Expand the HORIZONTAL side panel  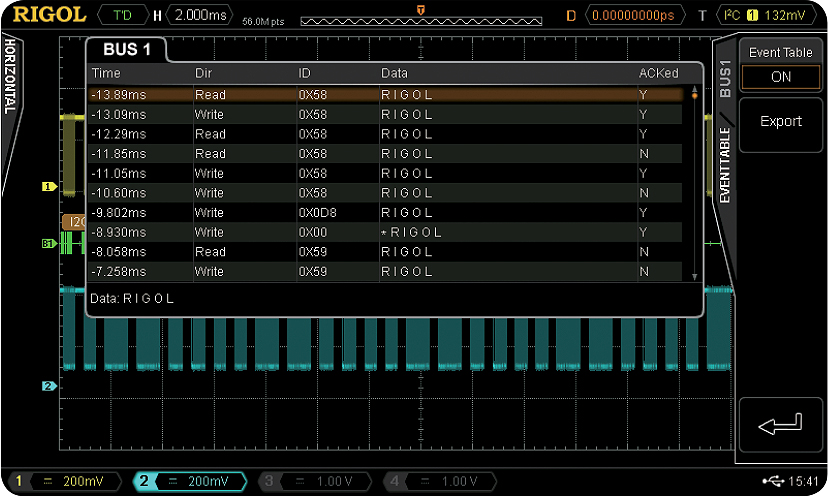pos(10,80)
